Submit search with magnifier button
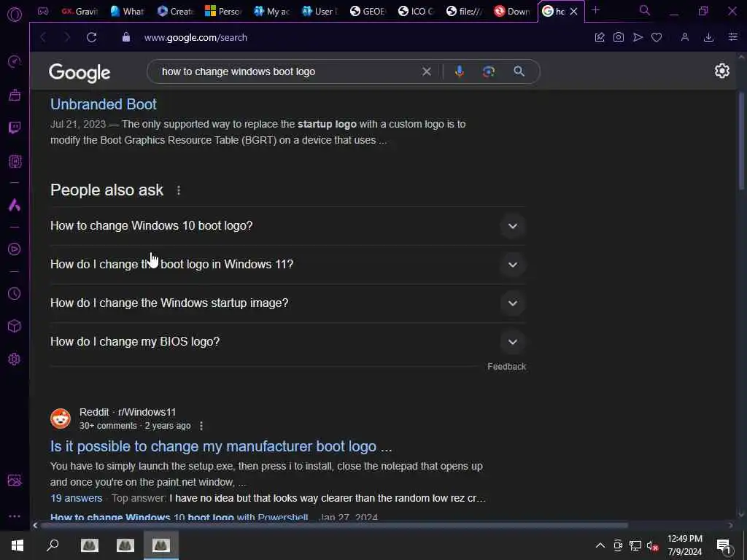 [x=519, y=71]
